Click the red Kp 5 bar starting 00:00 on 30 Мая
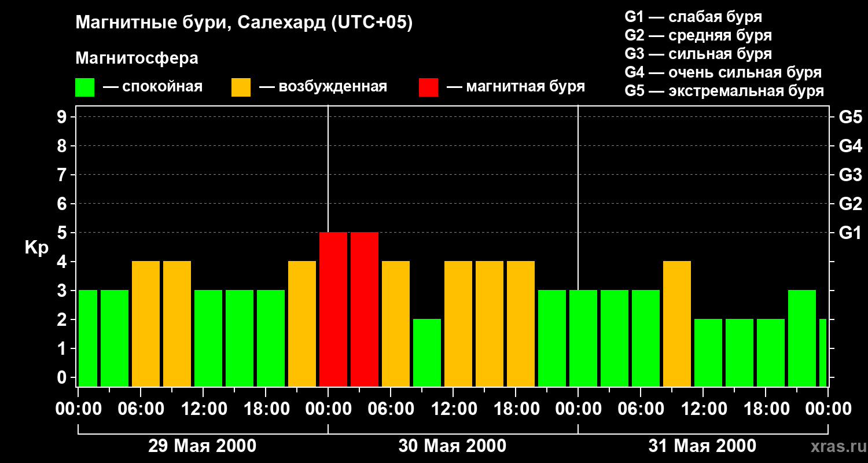Viewport: 868px width, 463px height. click(333, 310)
